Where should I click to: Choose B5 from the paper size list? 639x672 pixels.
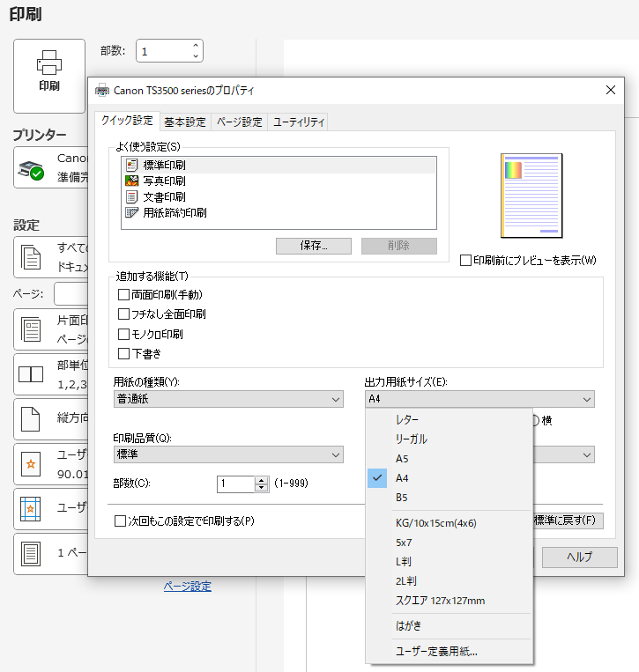[x=450, y=498]
